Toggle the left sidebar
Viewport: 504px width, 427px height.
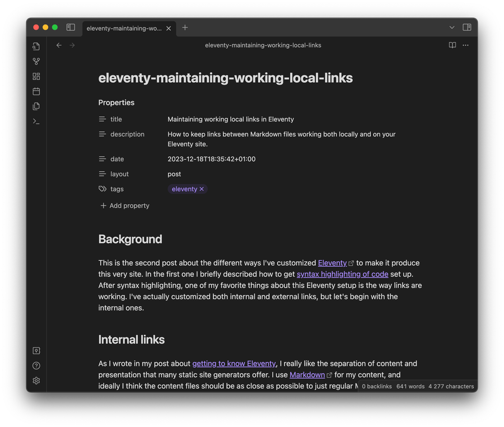pyautogui.click(x=71, y=27)
